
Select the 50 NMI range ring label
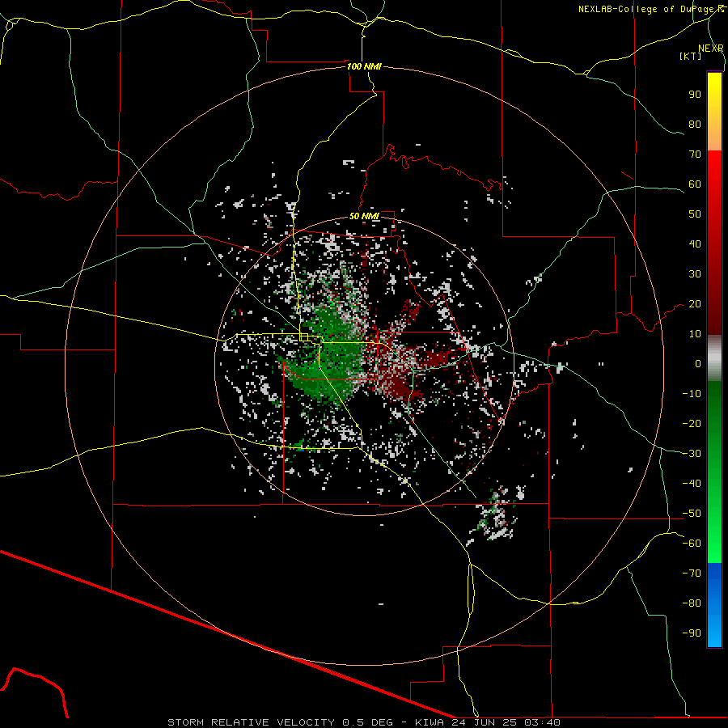point(364,216)
